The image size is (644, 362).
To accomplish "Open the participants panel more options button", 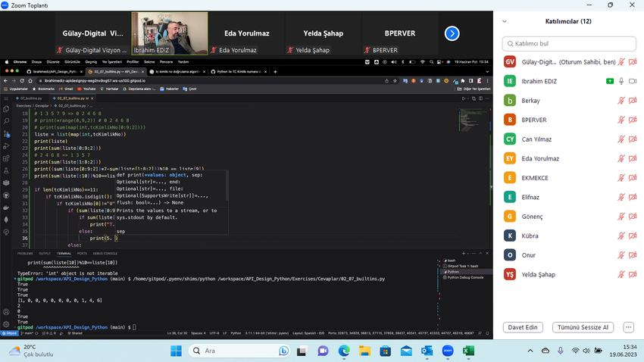I will tap(628, 327).
